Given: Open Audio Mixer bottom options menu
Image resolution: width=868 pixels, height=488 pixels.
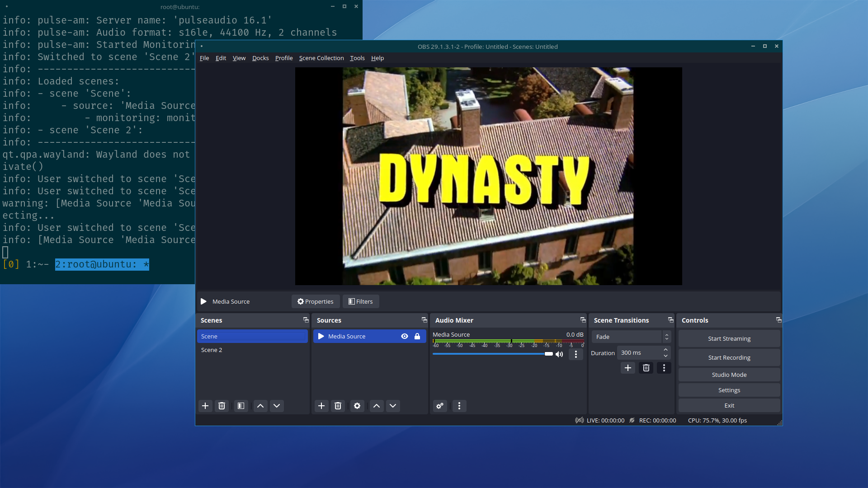Looking at the screenshot, I should tap(459, 406).
